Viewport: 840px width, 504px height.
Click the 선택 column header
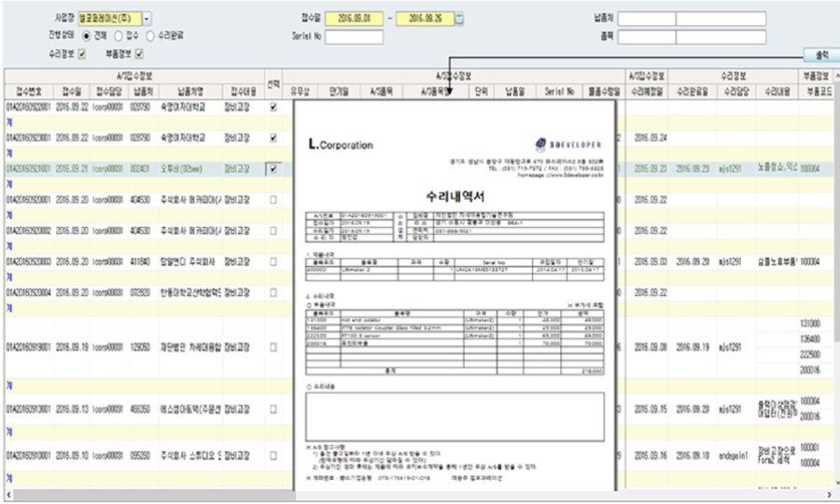[x=273, y=84]
